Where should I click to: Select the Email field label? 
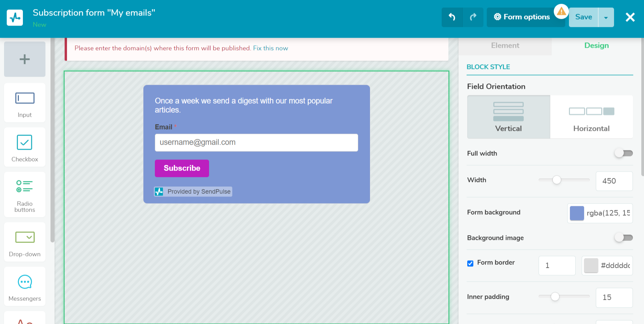click(x=164, y=127)
